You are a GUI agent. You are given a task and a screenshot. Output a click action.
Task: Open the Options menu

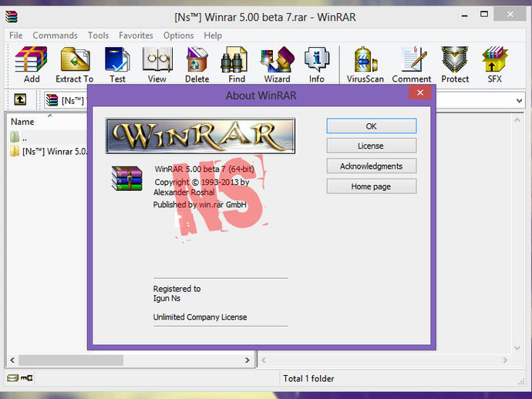coord(178,35)
